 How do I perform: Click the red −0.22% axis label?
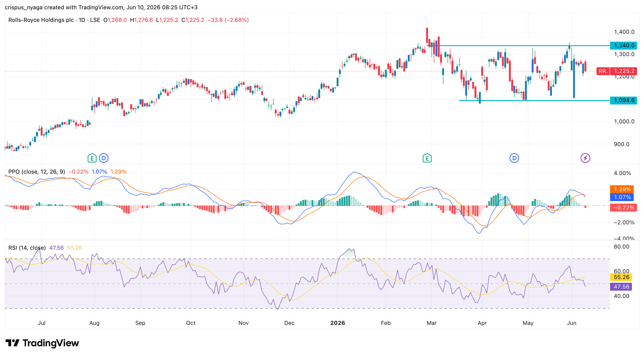pyautogui.click(x=623, y=208)
